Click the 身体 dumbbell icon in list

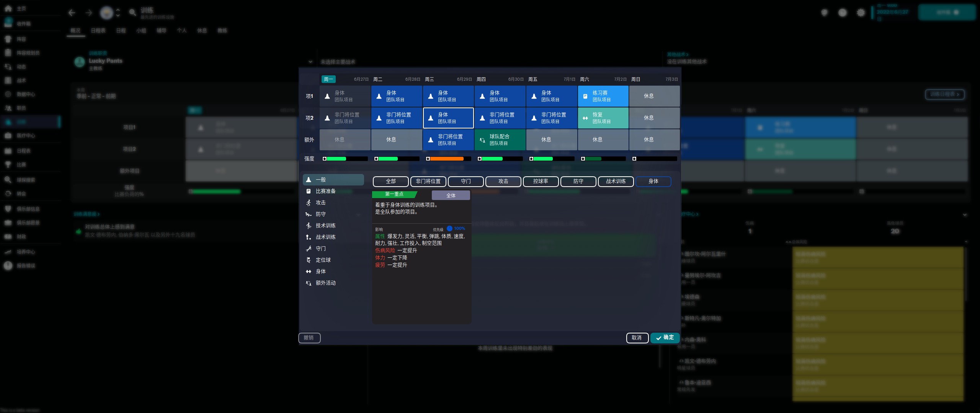click(309, 272)
